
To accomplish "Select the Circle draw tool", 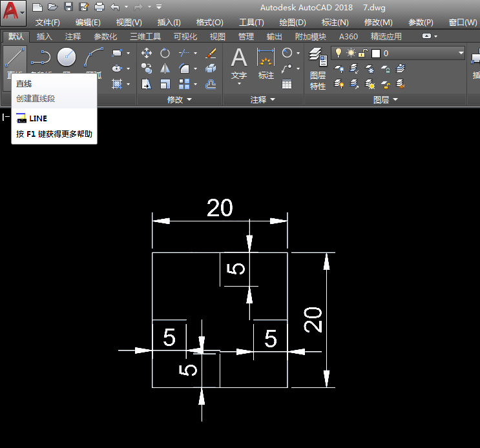I will click(x=67, y=57).
